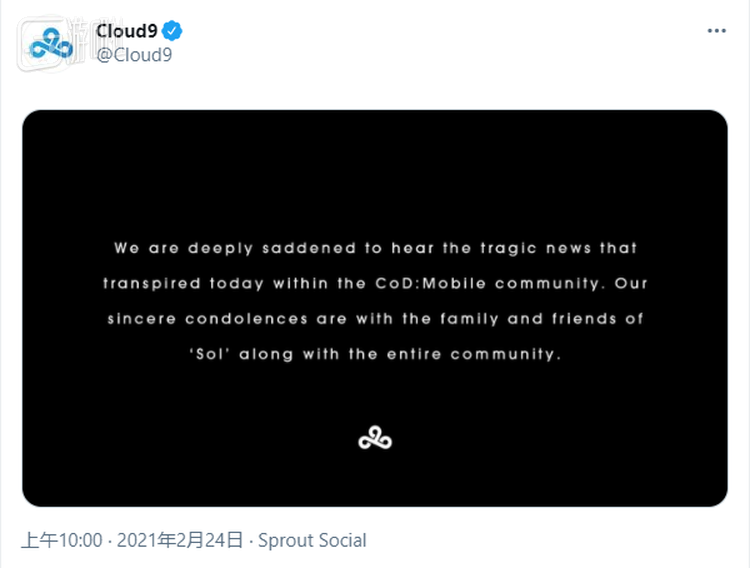Click the black tweet image's empty top area
Image resolution: width=750 pixels, height=568 pixels.
click(375, 160)
